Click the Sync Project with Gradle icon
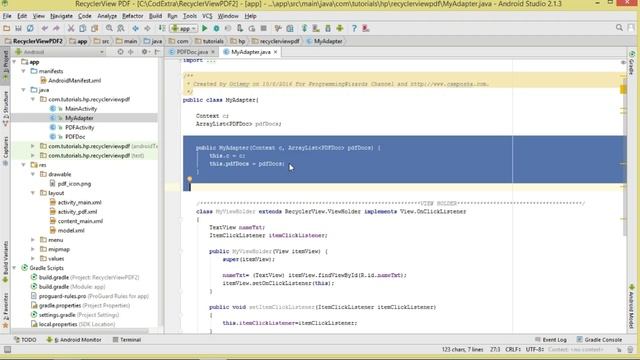The height and width of the screenshot is (360, 640). click(x=304, y=28)
